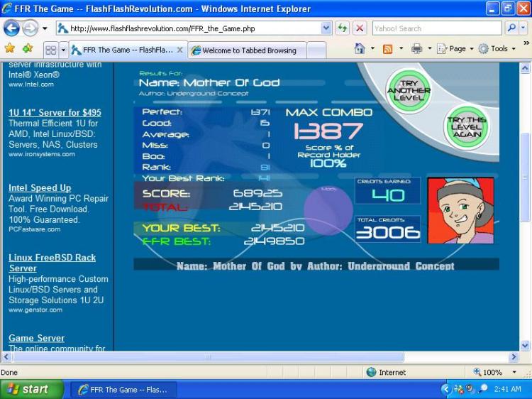Viewport: 532px width, 399px height.
Task: Click the Score value 68925
Action: pos(257,193)
